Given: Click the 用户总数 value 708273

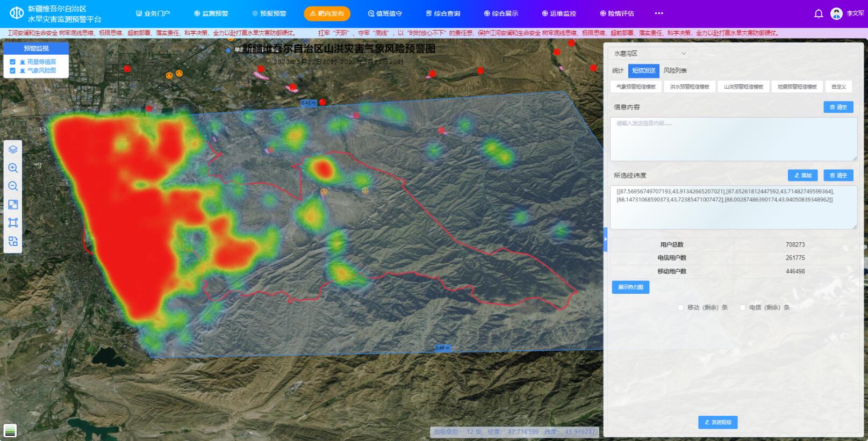Looking at the screenshot, I should click(795, 244).
